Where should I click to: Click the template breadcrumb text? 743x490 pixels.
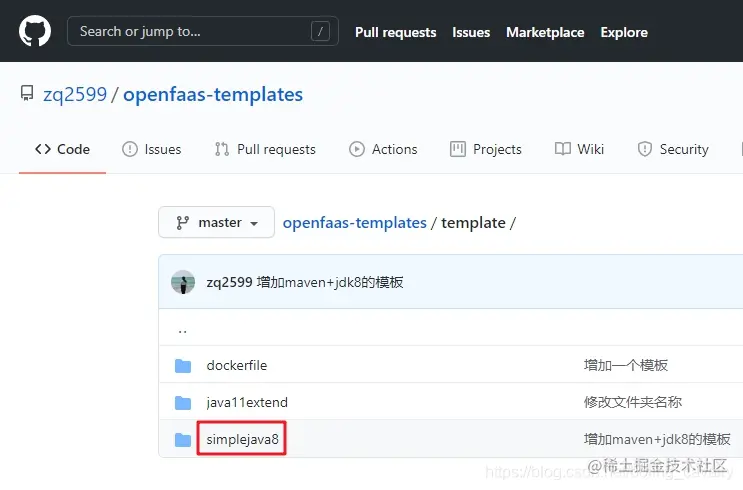[x=473, y=223]
